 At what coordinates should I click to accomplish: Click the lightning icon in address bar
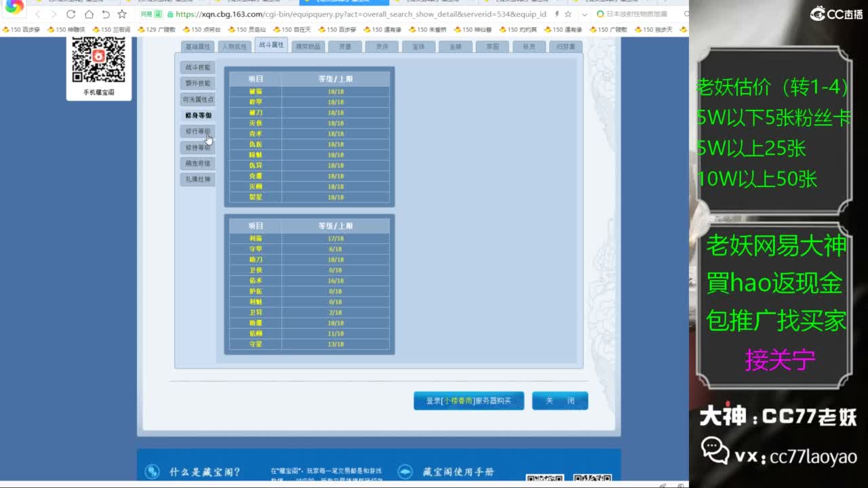(x=557, y=14)
